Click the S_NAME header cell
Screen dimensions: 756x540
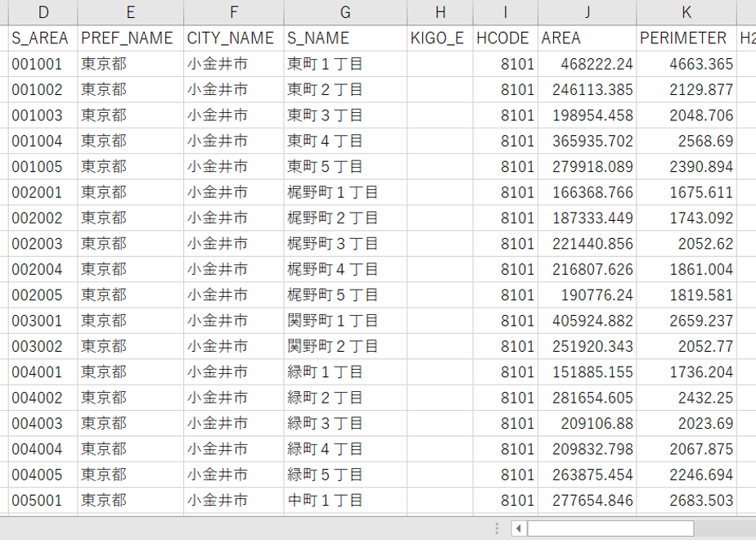point(345,38)
